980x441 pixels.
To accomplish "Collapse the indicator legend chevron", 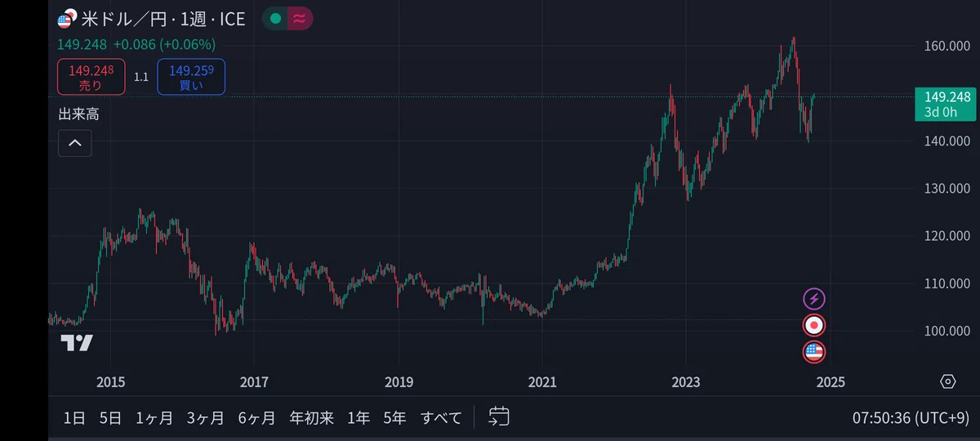I will pos(74,143).
